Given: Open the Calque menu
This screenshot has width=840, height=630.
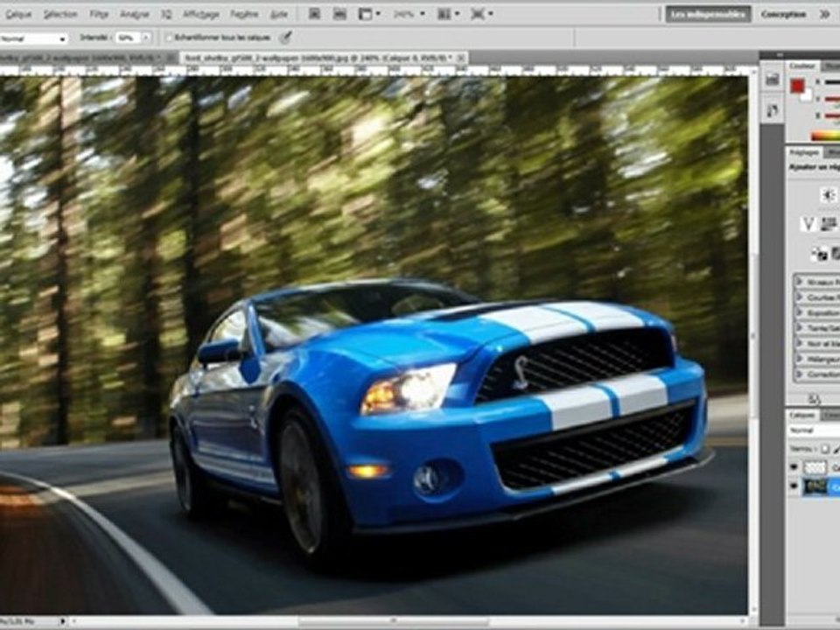Looking at the screenshot, I should (18, 15).
